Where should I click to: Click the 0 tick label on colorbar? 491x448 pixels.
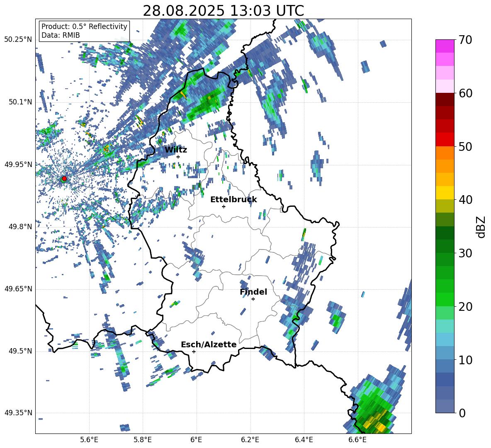[x=462, y=413]
